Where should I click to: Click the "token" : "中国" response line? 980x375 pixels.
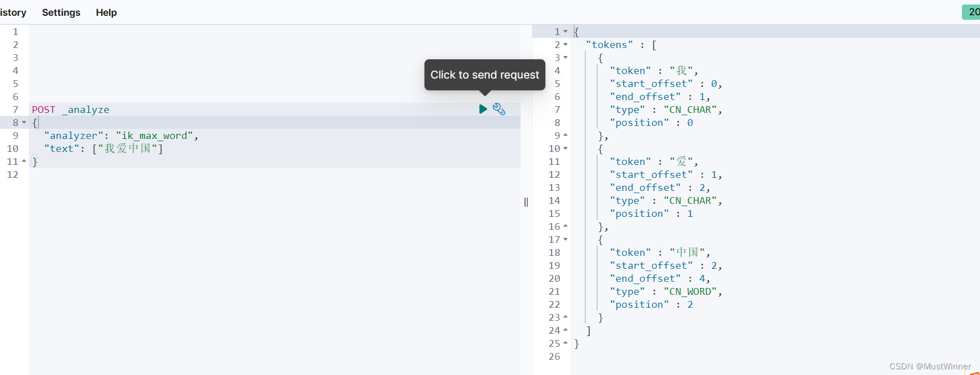point(660,252)
